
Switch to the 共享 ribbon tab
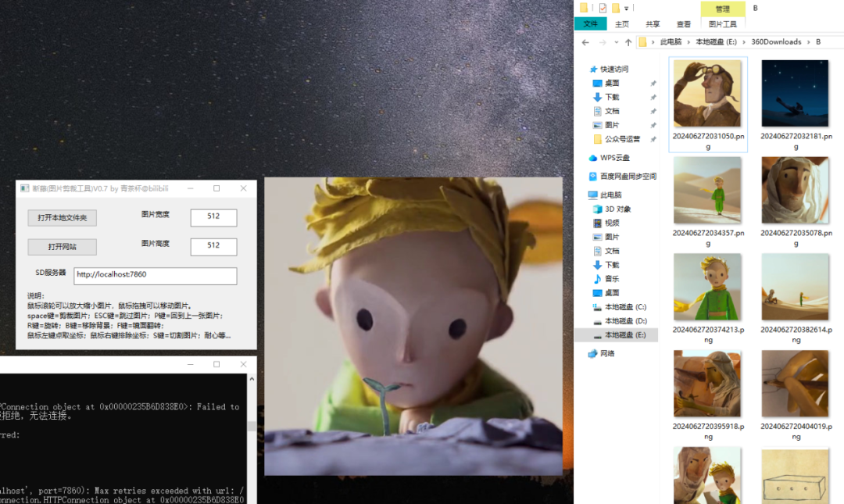click(653, 24)
